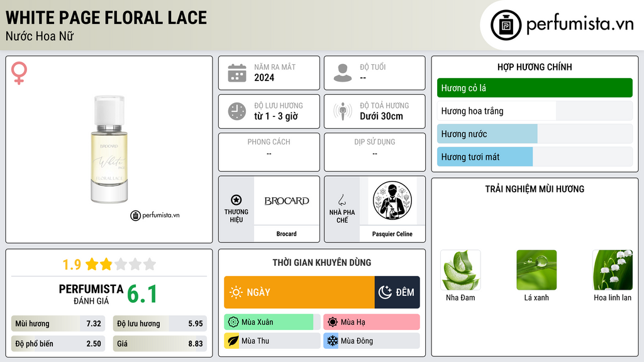Click the 'Dưới 30cm' sillage value
The height and width of the screenshot is (362, 644).
pyautogui.click(x=382, y=116)
